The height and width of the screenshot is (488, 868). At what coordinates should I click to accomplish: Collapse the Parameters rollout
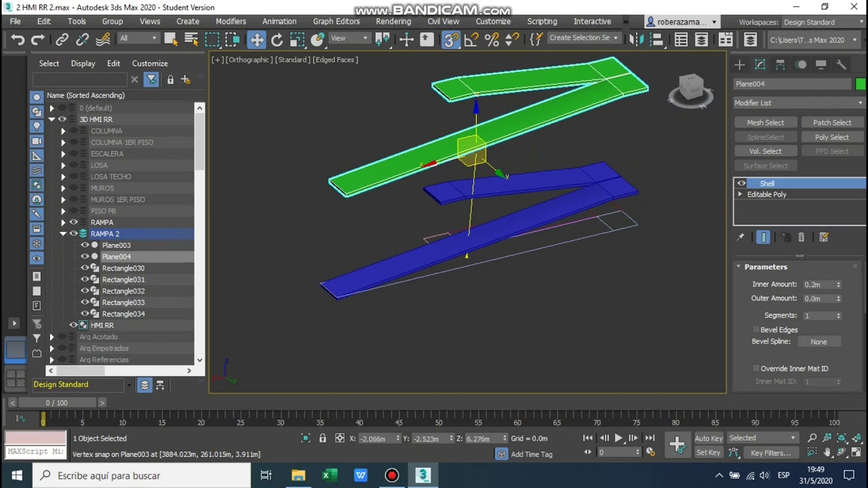tap(766, 267)
